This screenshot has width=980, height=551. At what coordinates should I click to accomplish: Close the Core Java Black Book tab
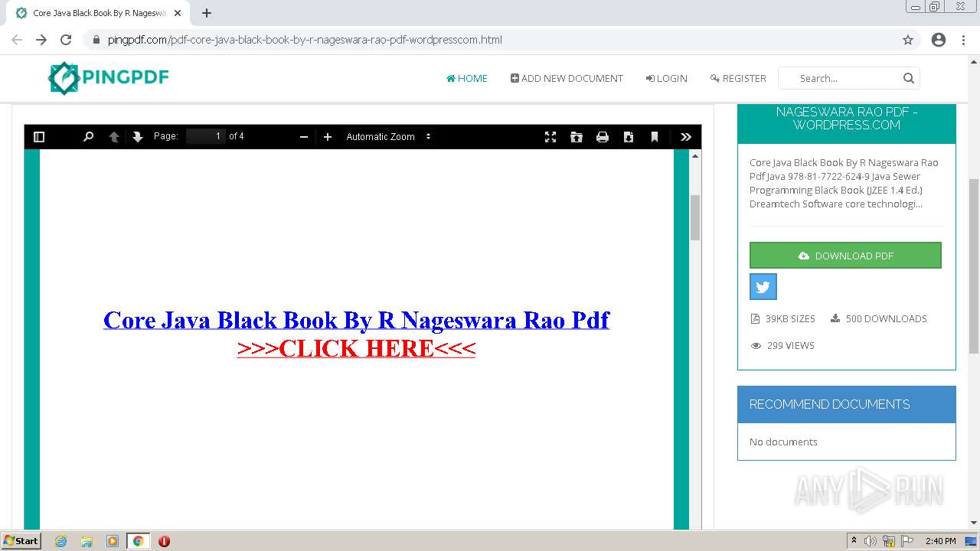tap(178, 13)
